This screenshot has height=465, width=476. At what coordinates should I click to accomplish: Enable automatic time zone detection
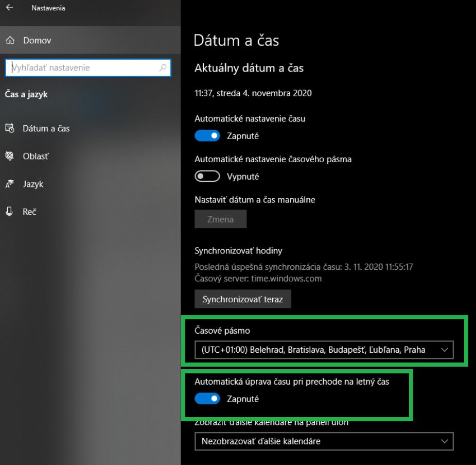[206, 176]
